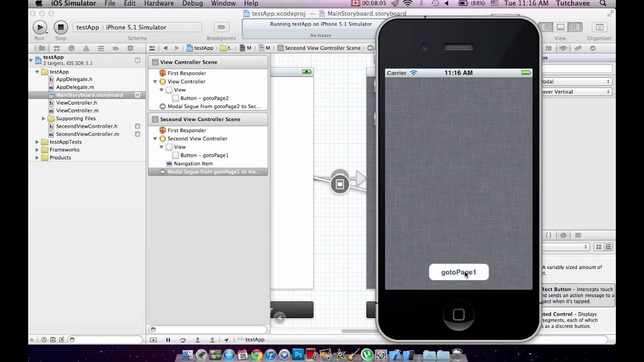
Task: Open SeceondViewController.h file
Action: click(87, 126)
